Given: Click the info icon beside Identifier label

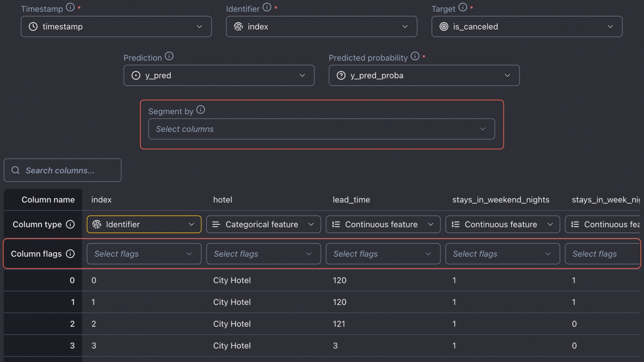Looking at the screenshot, I should tap(267, 7).
